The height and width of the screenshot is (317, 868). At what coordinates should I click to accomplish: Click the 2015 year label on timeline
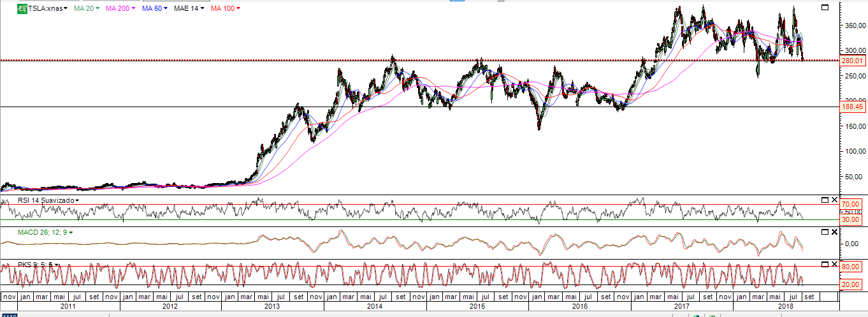[477, 306]
